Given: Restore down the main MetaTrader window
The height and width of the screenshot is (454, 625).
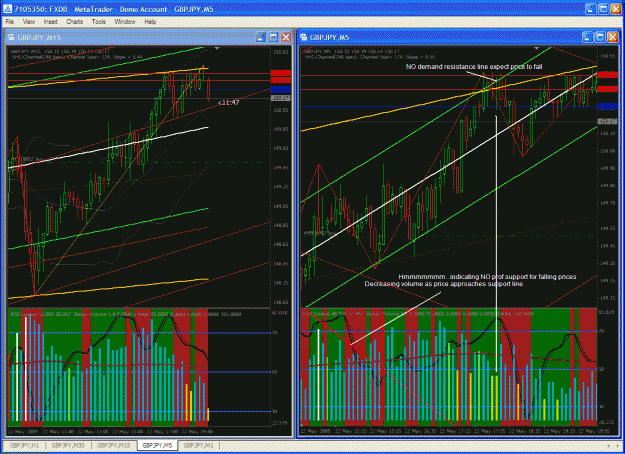Looking at the screenshot, I should tap(603, 9).
